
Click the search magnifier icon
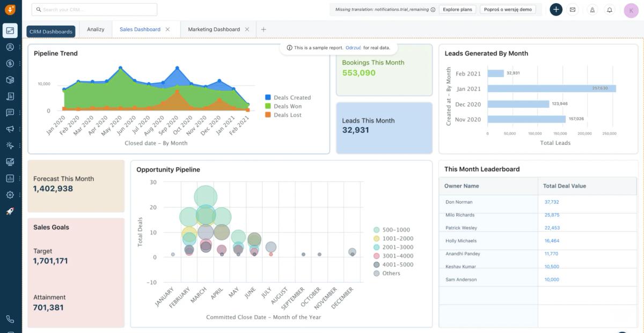click(x=38, y=10)
